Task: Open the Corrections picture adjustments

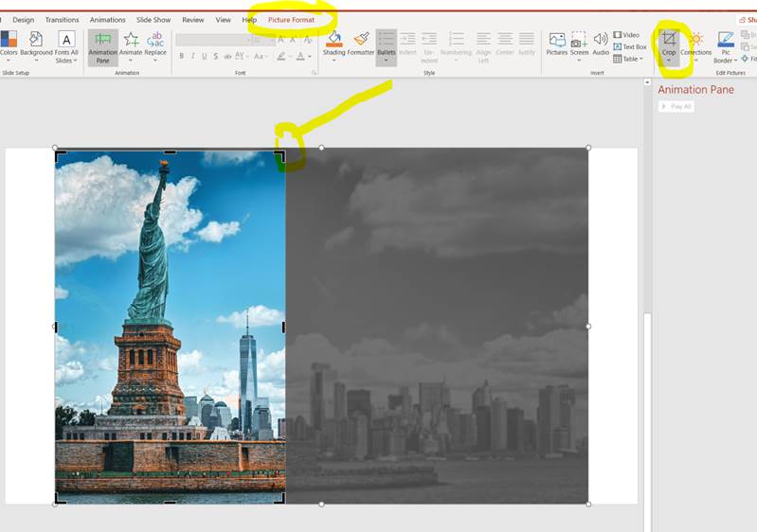Action: (x=695, y=41)
